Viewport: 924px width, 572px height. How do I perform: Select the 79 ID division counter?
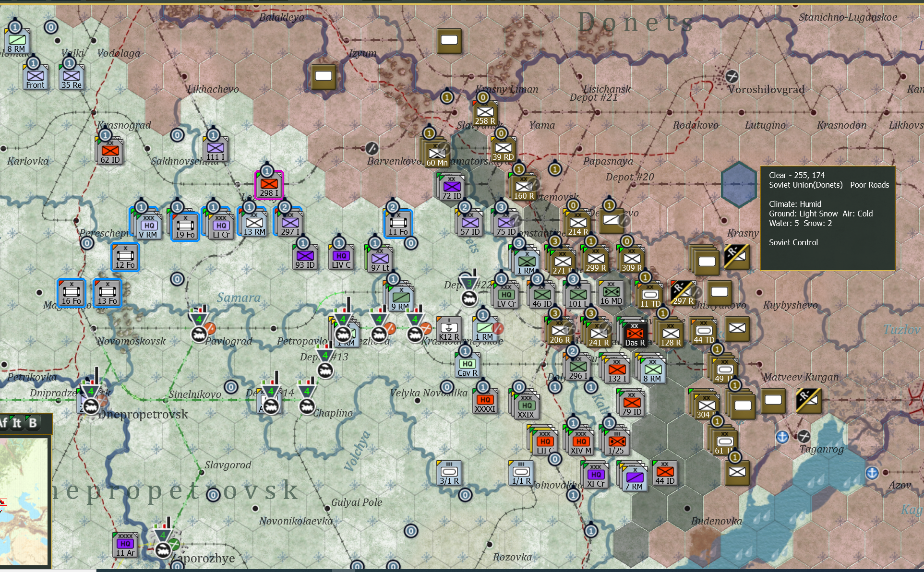pos(632,404)
